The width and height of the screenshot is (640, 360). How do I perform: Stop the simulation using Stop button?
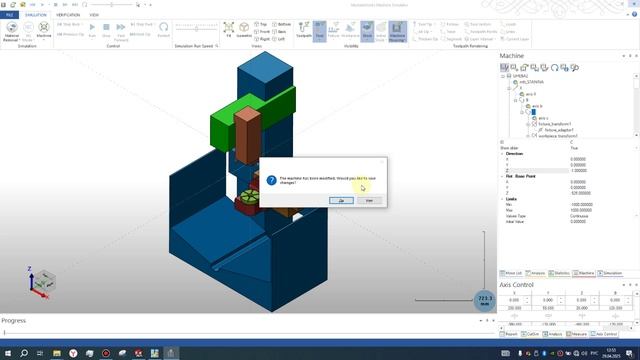pos(106,30)
